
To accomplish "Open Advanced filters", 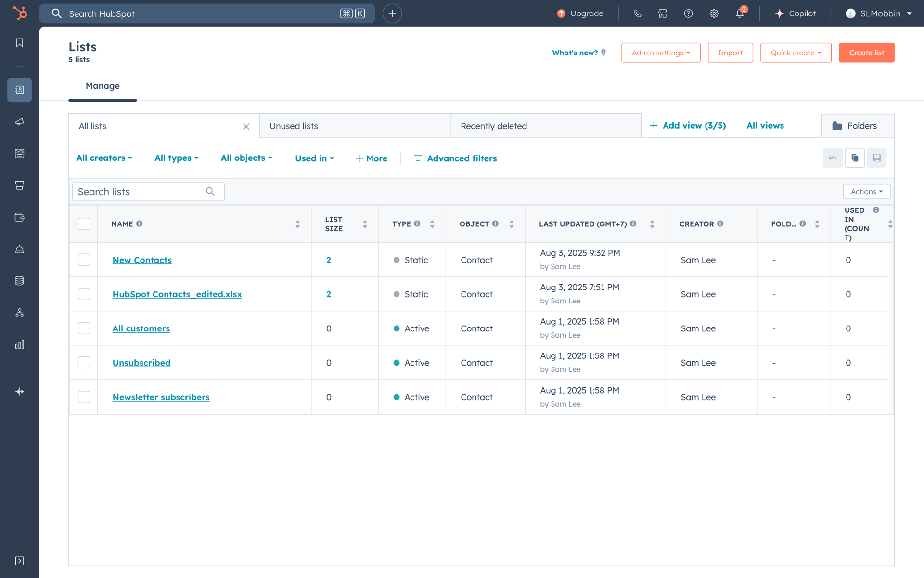I will click(455, 158).
